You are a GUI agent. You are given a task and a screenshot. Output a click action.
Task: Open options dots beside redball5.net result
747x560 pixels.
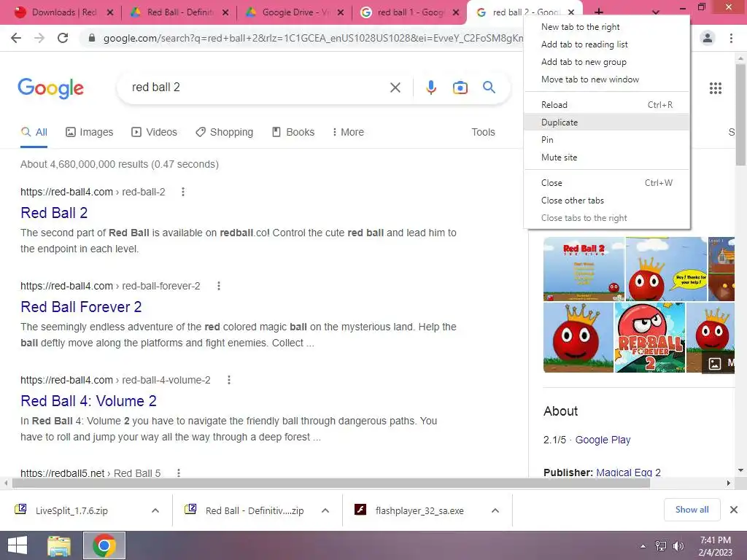[x=179, y=472]
